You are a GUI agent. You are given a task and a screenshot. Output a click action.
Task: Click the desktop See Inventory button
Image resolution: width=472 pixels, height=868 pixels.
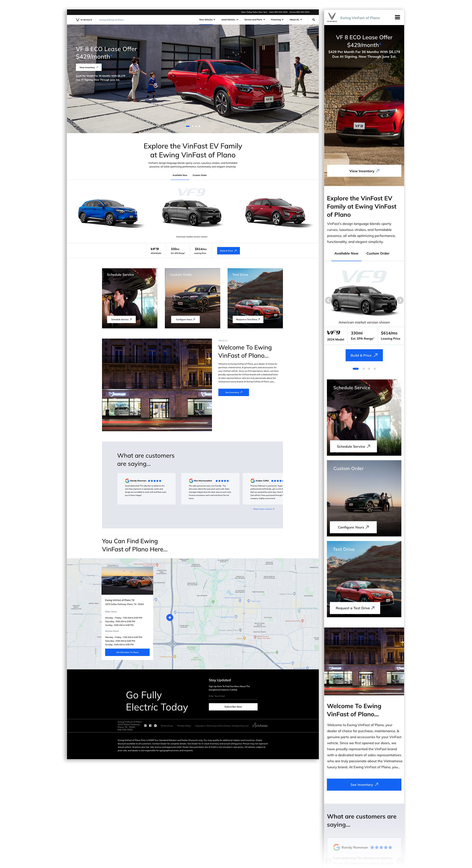(x=233, y=392)
